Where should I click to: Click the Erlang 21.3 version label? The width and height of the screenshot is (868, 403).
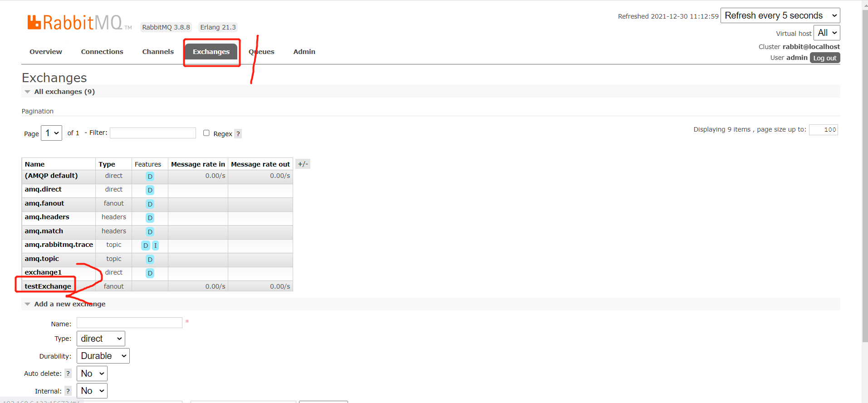218,27
